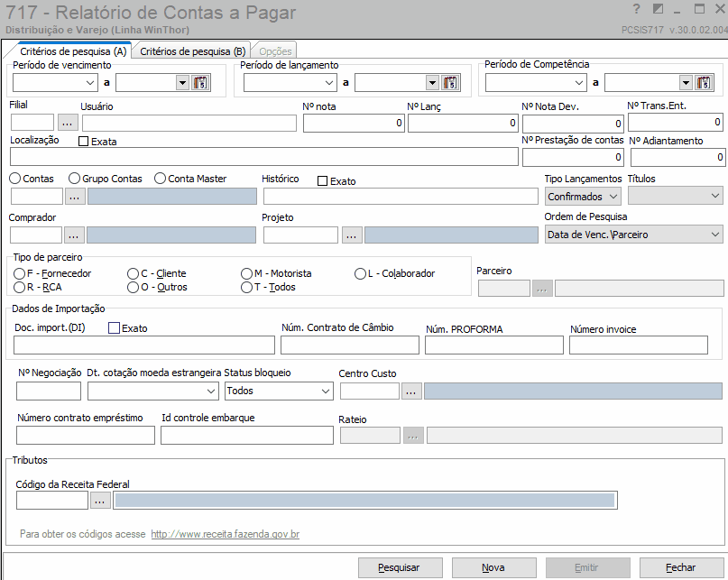
Task: Click the Centro Custo code field
Action: (x=370, y=391)
